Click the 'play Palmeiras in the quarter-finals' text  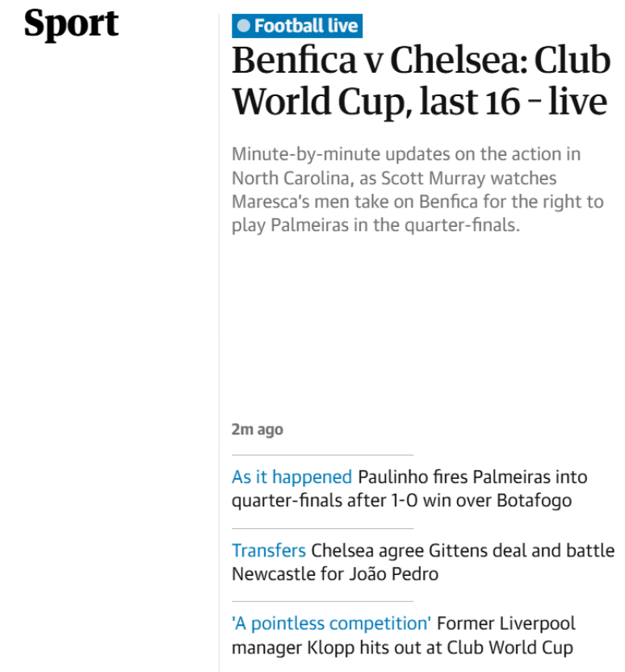point(375,225)
